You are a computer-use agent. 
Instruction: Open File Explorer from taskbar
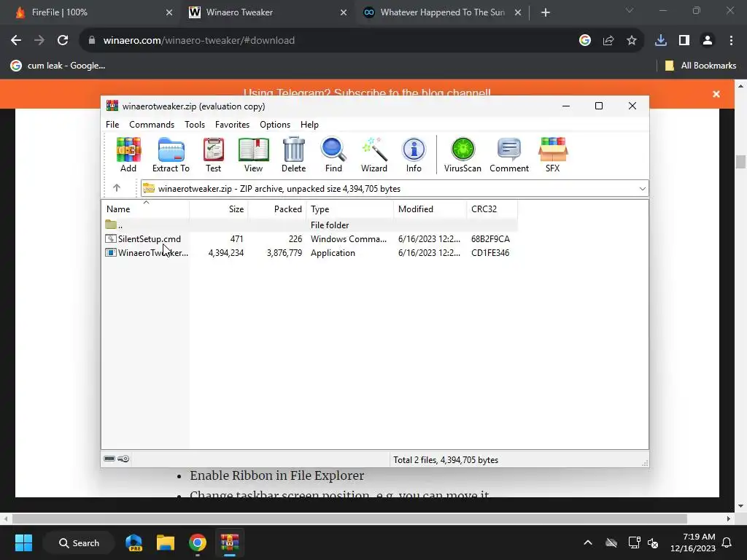(166, 542)
